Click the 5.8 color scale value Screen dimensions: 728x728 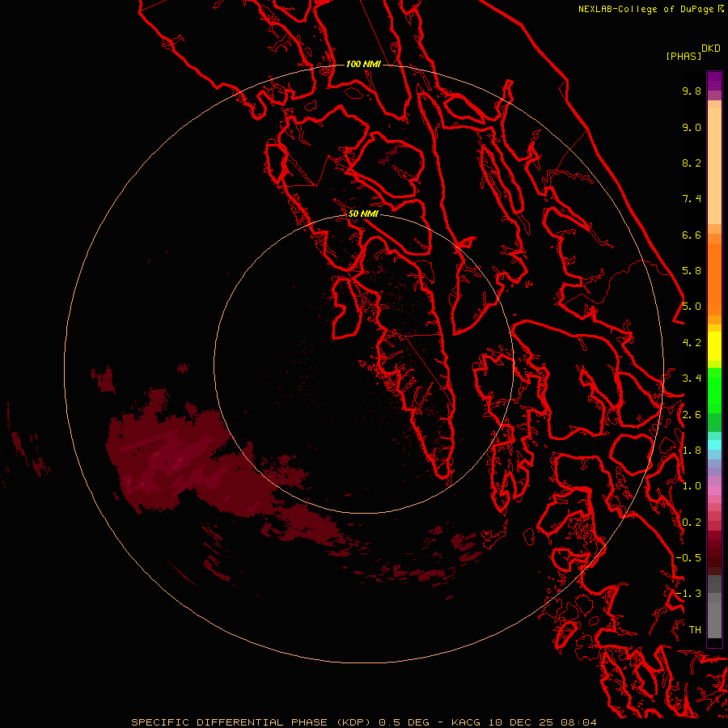click(x=692, y=271)
